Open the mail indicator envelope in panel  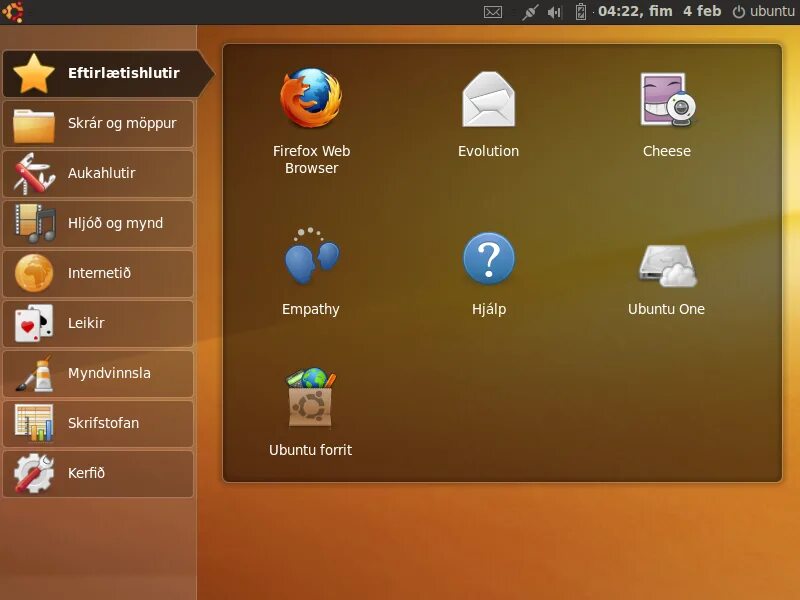492,12
